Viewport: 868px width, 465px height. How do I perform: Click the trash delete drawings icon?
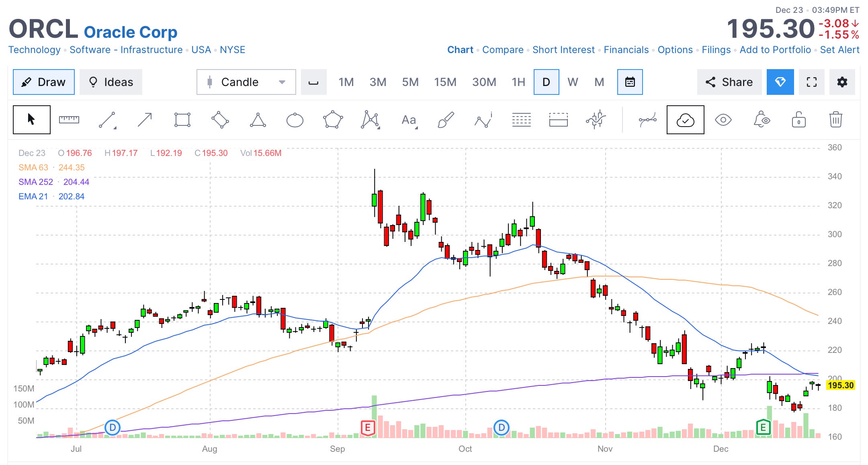[x=835, y=120]
